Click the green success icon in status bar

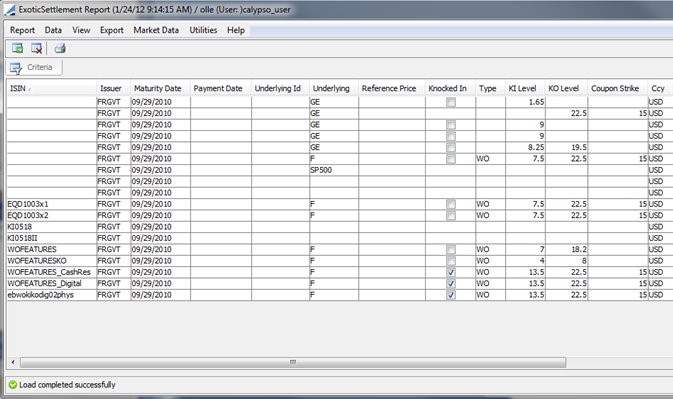point(13,384)
